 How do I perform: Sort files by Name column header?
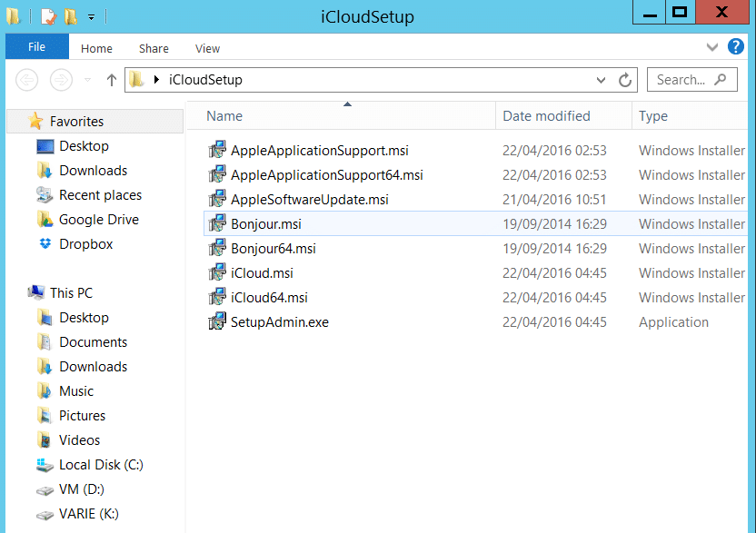342,115
